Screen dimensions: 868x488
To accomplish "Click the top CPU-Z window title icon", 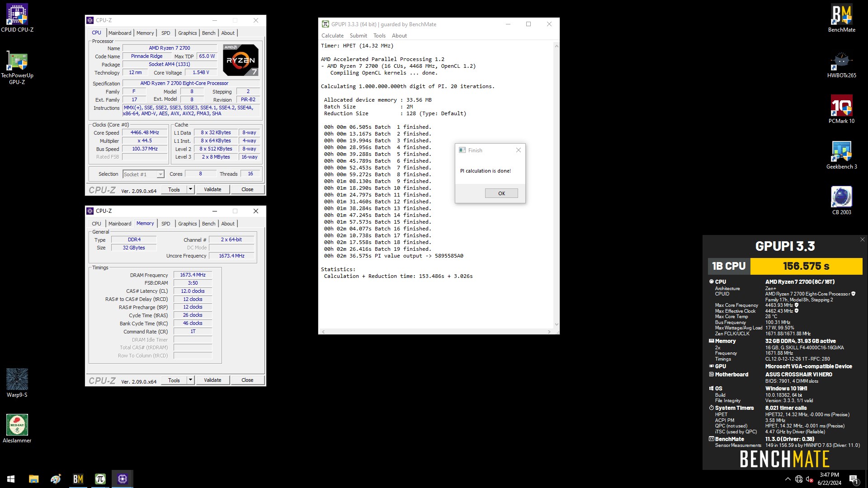I will pyautogui.click(x=90, y=20).
